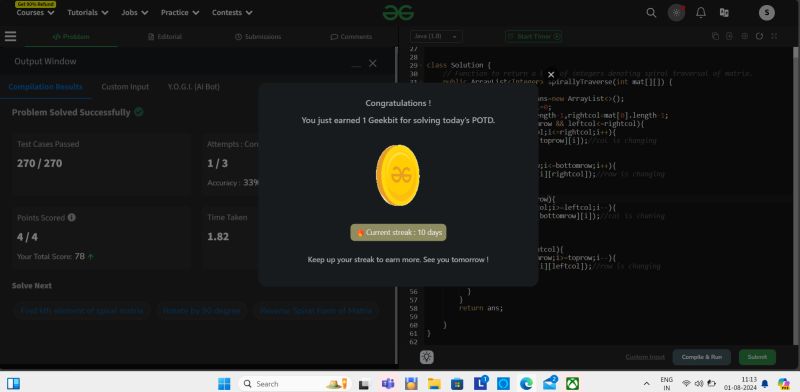This screenshot has width=800, height=392.
Task: Click the 'class Solution {' line in the editor
Action: 458,65
